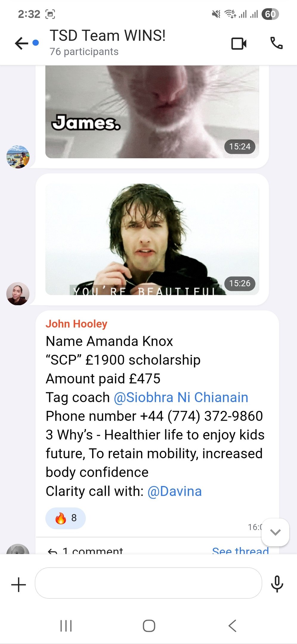
Task: Open the You're Beautiful GIF
Action: (x=152, y=239)
